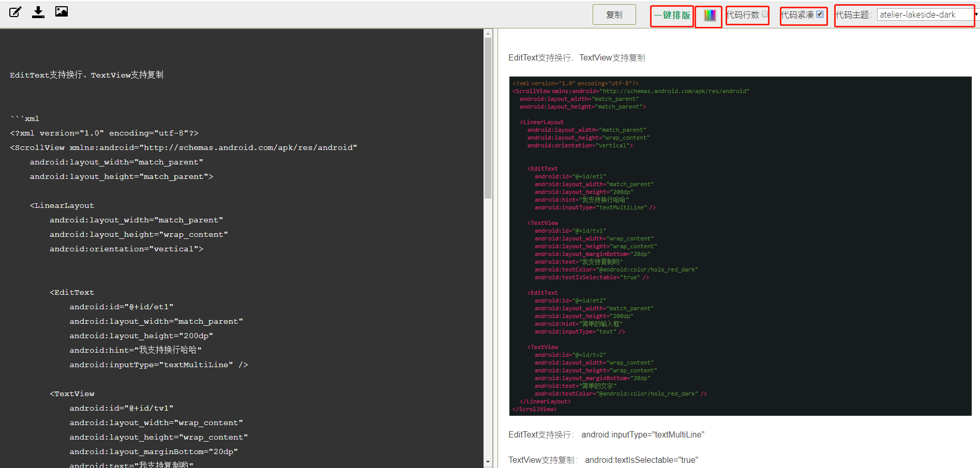Click the ```xml line in the editor
The image size is (980, 468).
click(x=25, y=118)
